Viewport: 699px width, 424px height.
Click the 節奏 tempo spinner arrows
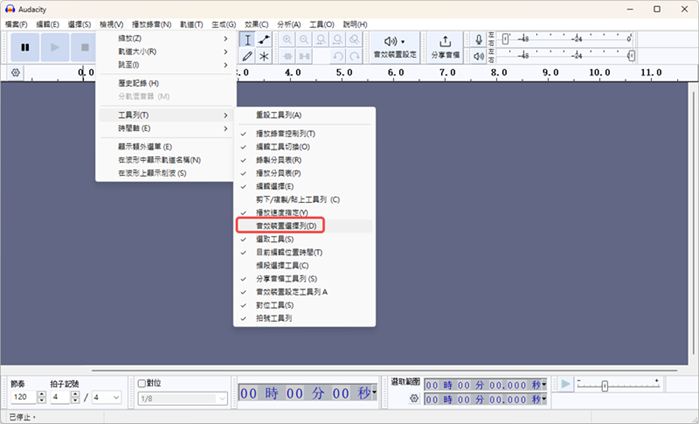(x=41, y=397)
